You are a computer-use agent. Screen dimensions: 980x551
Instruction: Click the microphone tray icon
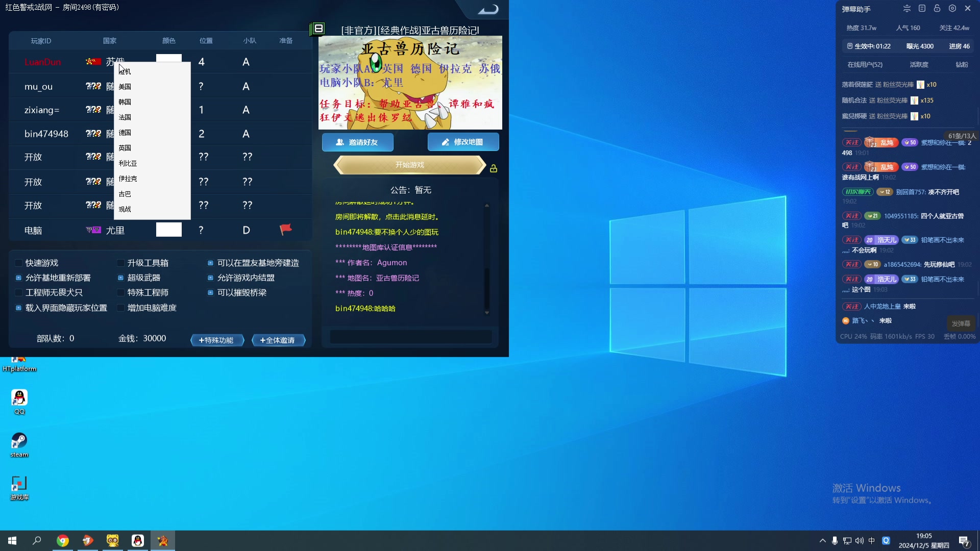(x=835, y=541)
